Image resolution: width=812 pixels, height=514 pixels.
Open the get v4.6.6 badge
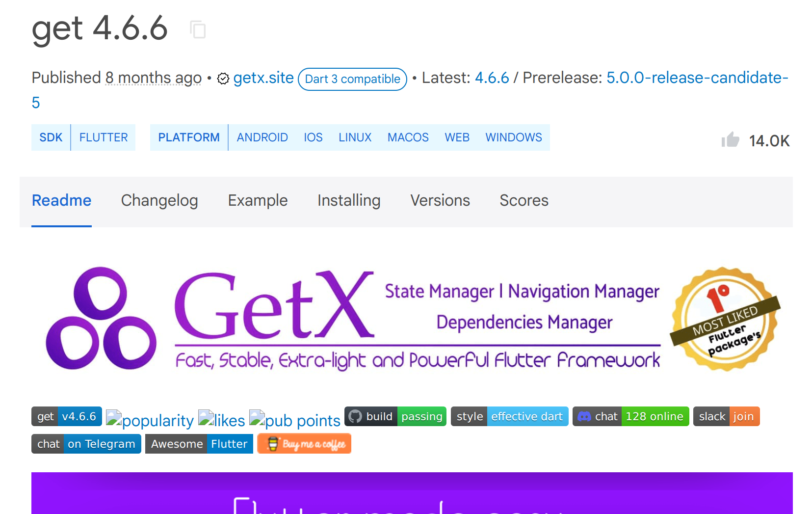67,416
